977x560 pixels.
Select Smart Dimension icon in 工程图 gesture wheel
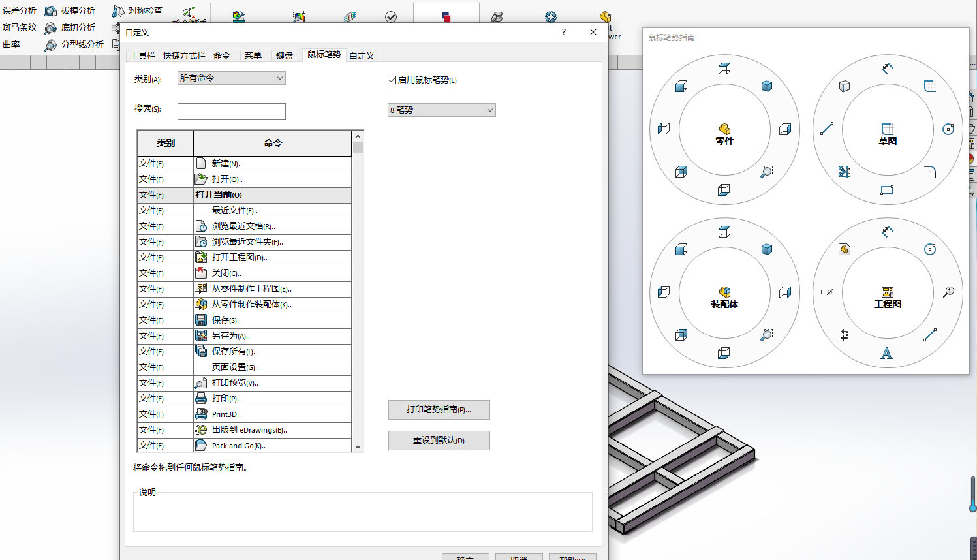(887, 231)
